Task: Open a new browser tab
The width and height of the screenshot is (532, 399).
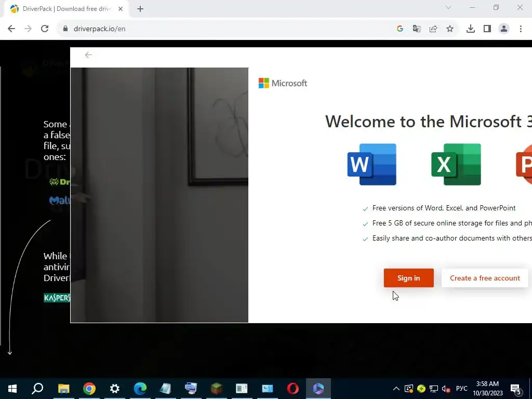Action: tap(140, 9)
